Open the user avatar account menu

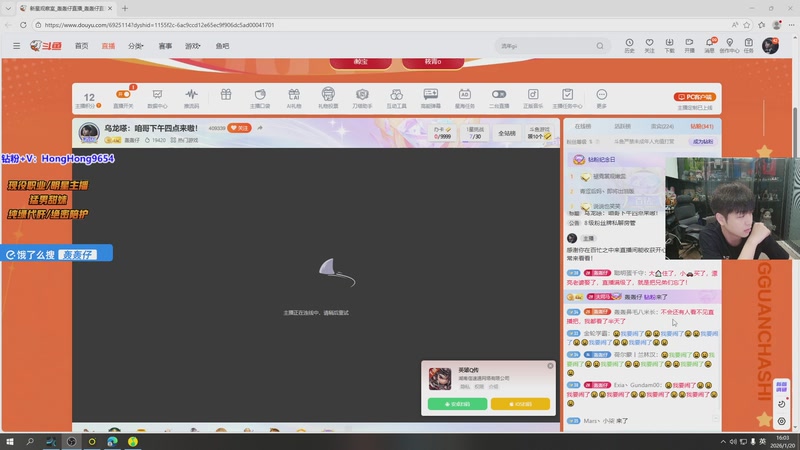coord(771,46)
